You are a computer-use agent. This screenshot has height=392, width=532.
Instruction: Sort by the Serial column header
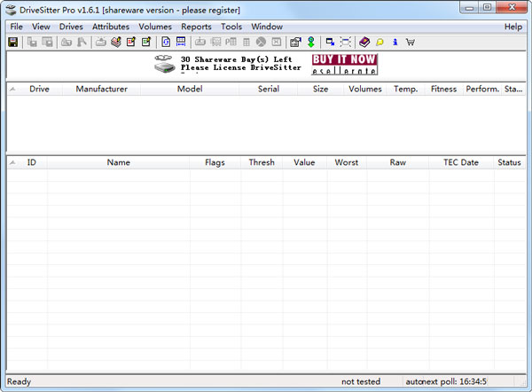[269, 89]
